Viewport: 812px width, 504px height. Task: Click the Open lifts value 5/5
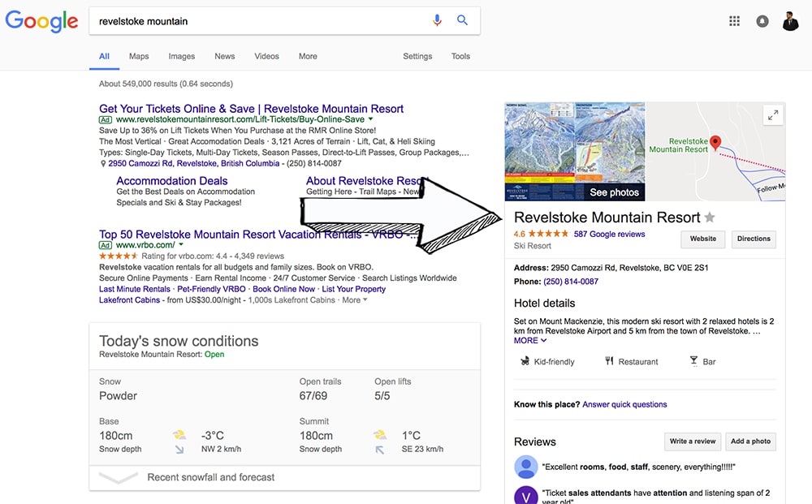[x=382, y=396]
